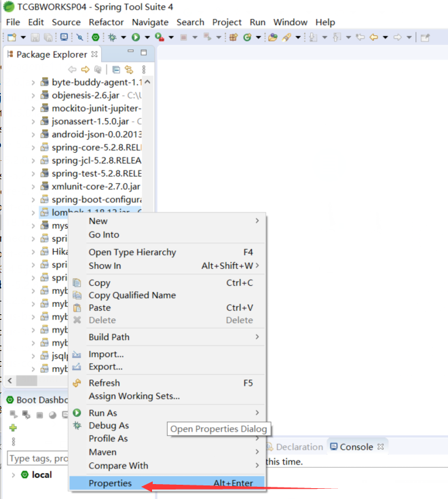Open the File menu
The width and height of the screenshot is (448, 499).
13,22
